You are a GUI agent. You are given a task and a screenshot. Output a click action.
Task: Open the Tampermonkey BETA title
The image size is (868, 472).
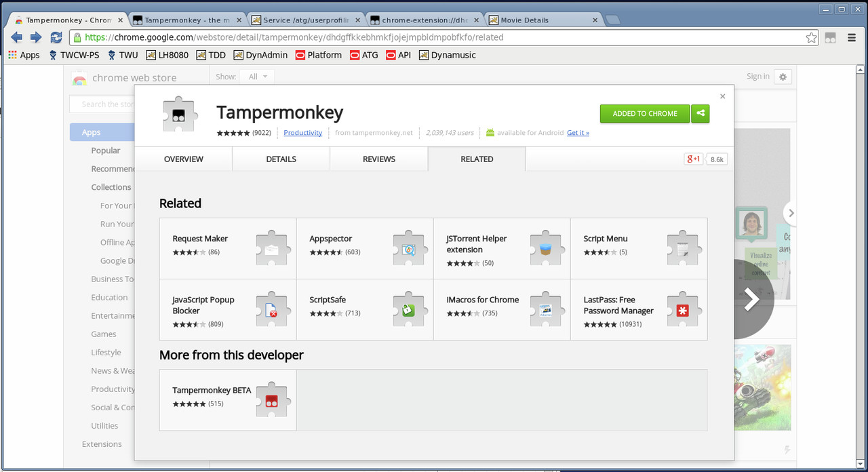(x=212, y=391)
